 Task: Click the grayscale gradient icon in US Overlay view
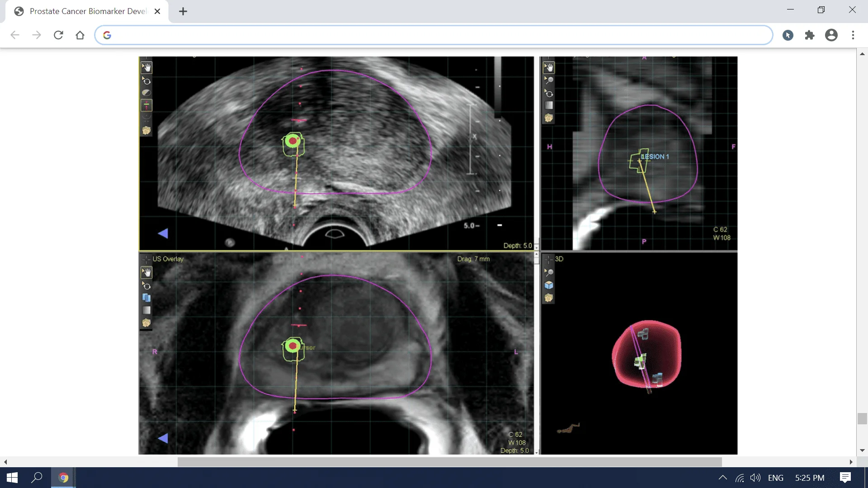pyautogui.click(x=146, y=310)
